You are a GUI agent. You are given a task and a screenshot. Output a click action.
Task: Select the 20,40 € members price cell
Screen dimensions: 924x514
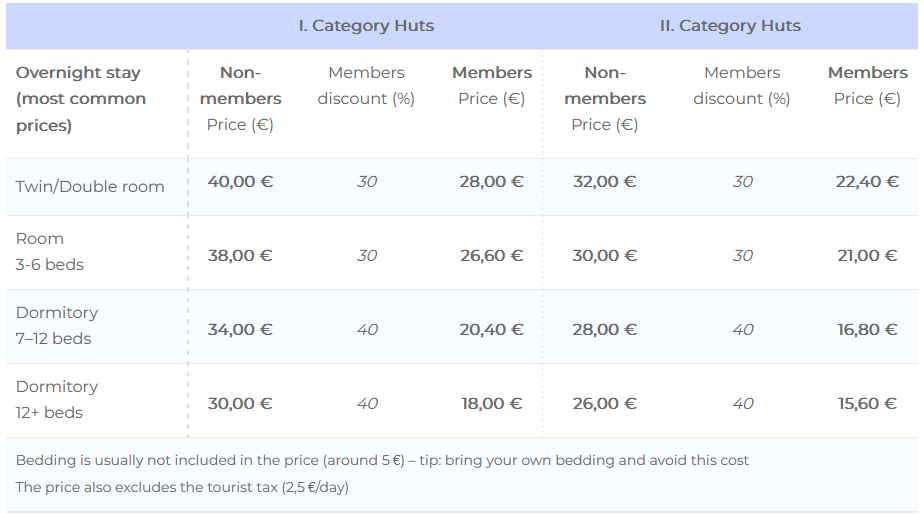tap(491, 330)
